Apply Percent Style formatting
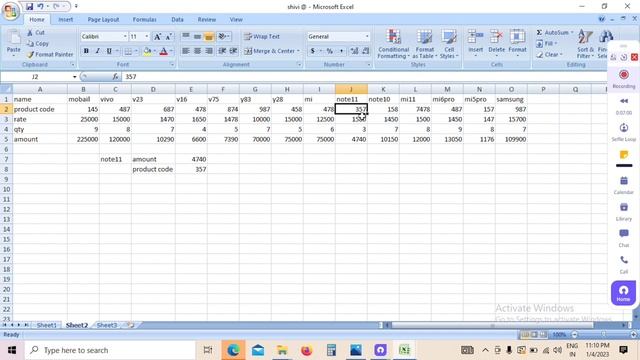This screenshot has height=360, width=640. [x=330, y=51]
